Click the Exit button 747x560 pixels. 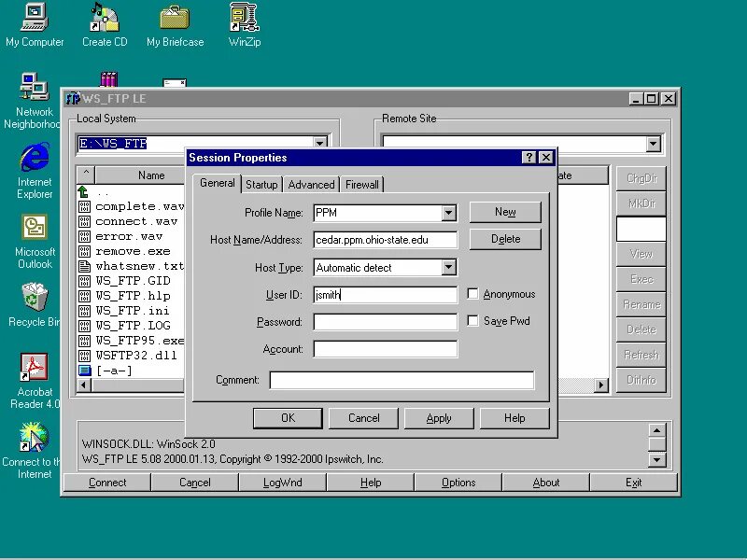click(634, 483)
